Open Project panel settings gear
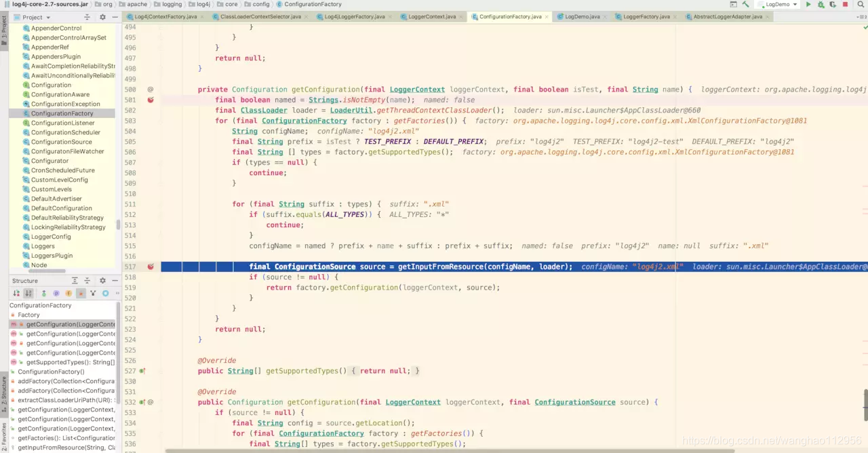The width and height of the screenshot is (868, 453). click(102, 17)
